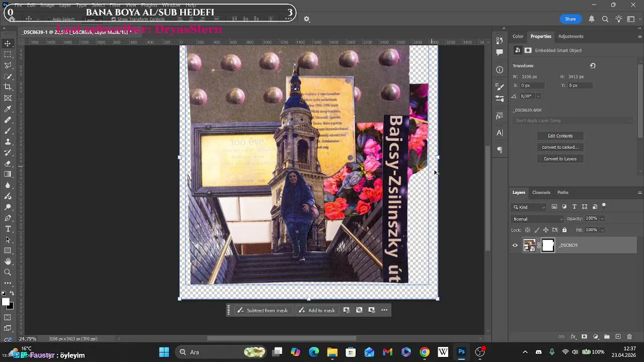Open the Photoshop search icon
Viewport: 644px width, 362px height.
[x=605, y=19]
